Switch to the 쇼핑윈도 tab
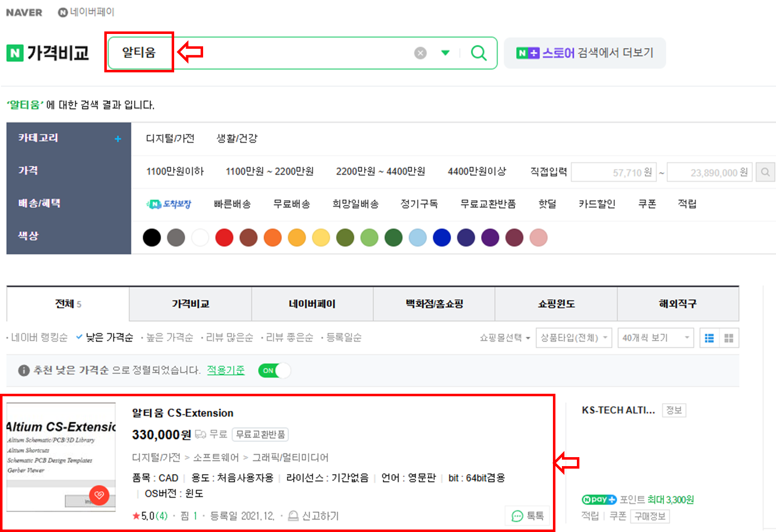 [x=556, y=304]
